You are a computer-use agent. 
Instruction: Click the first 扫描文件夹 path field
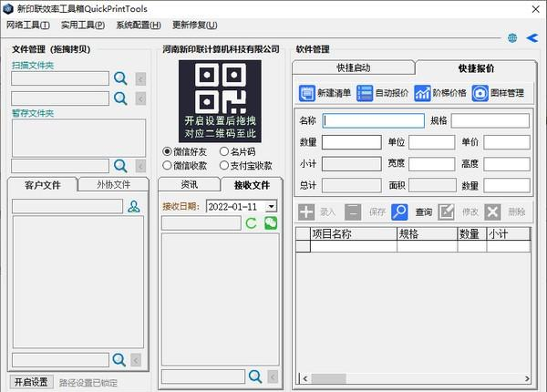coord(60,78)
